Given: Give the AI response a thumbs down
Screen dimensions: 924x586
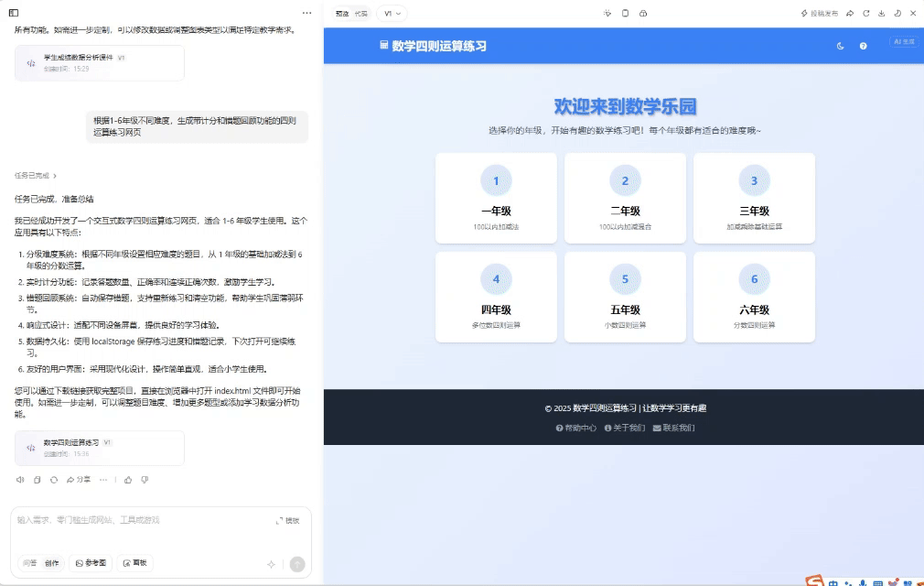Looking at the screenshot, I should (145, 479).
